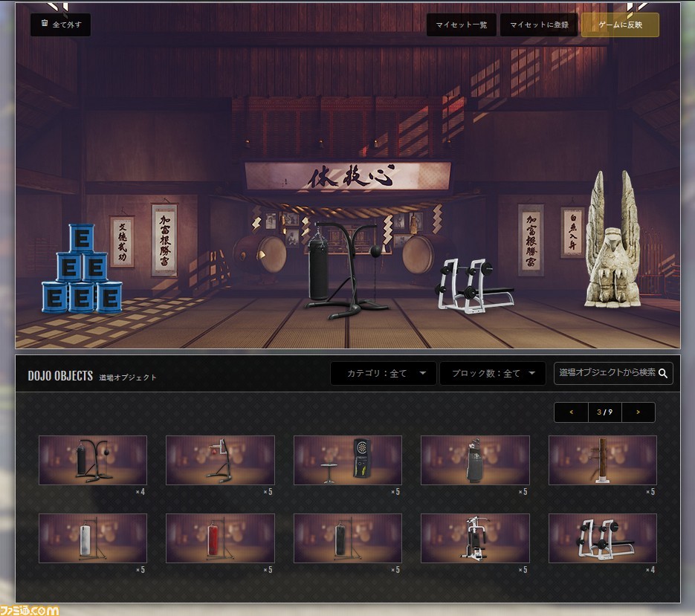The width and height of the screenshot is (695, 616).
Task: Select the wooden dummy thumbnail
Action: [603, 460]
